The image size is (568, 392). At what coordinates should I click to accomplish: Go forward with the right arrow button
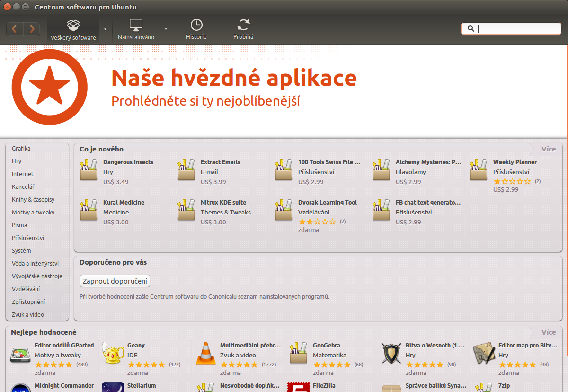pyautogui.click(x=32, y=29)
